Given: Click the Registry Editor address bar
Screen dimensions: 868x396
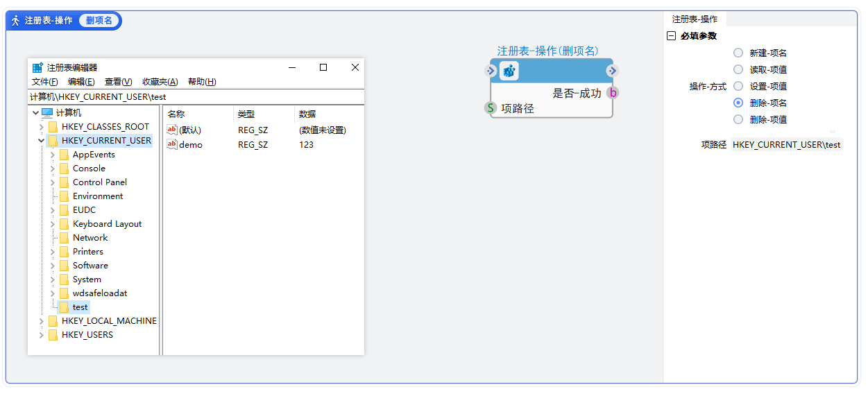Looking at the screenshot, I should click(196, 97).
